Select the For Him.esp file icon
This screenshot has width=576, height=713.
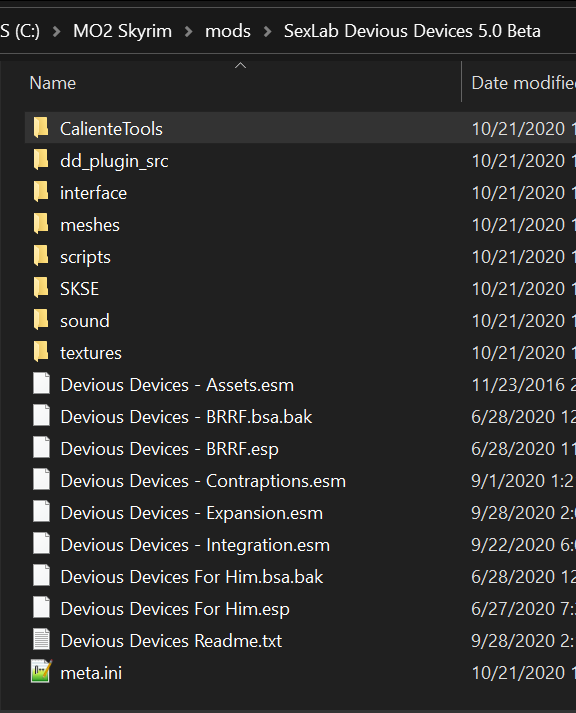click(41, 608)
